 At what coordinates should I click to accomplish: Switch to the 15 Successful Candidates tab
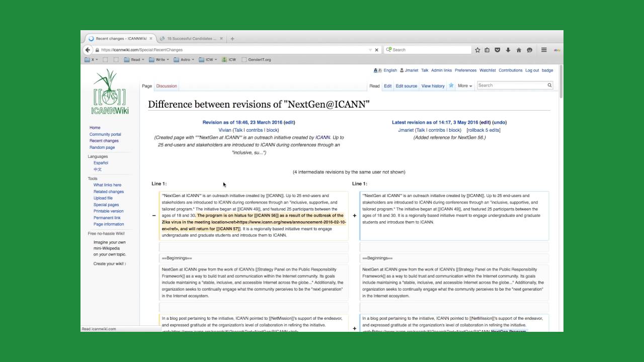[x=191, y=38]
